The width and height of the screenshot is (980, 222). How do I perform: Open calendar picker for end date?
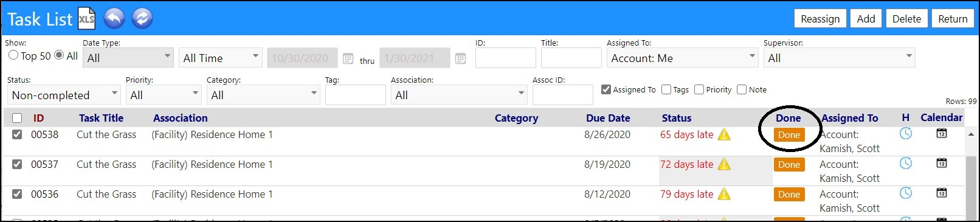(461, 58)
